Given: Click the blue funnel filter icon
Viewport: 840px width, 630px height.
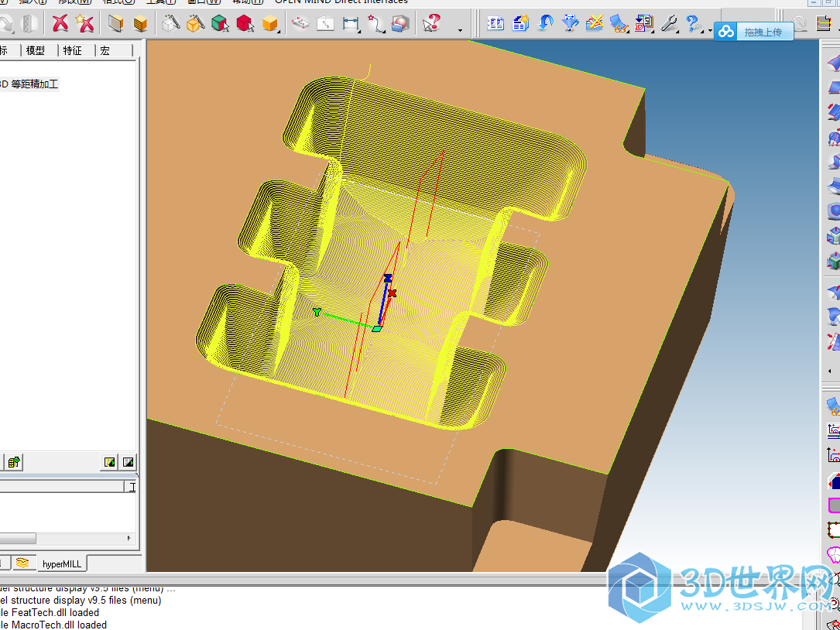Looking at the screenshot, I should tap(570, 23).
